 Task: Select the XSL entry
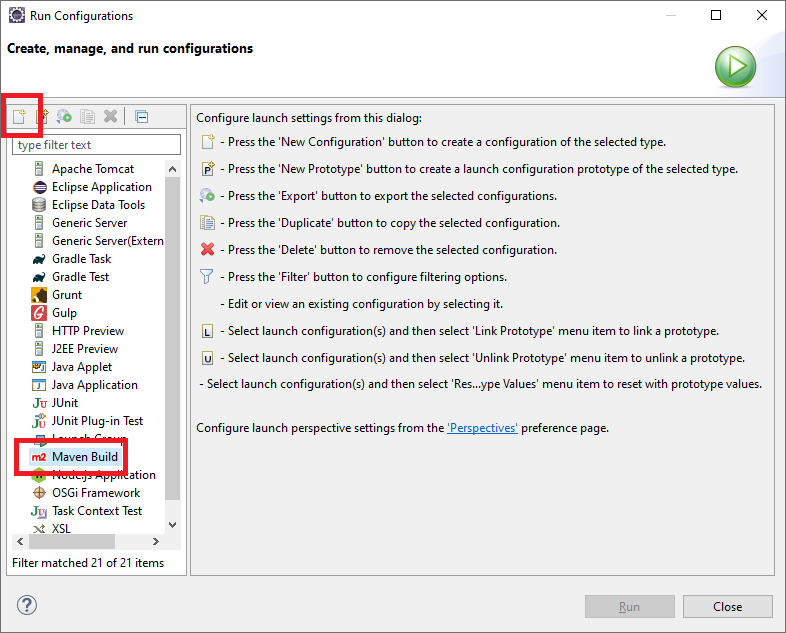61,529
